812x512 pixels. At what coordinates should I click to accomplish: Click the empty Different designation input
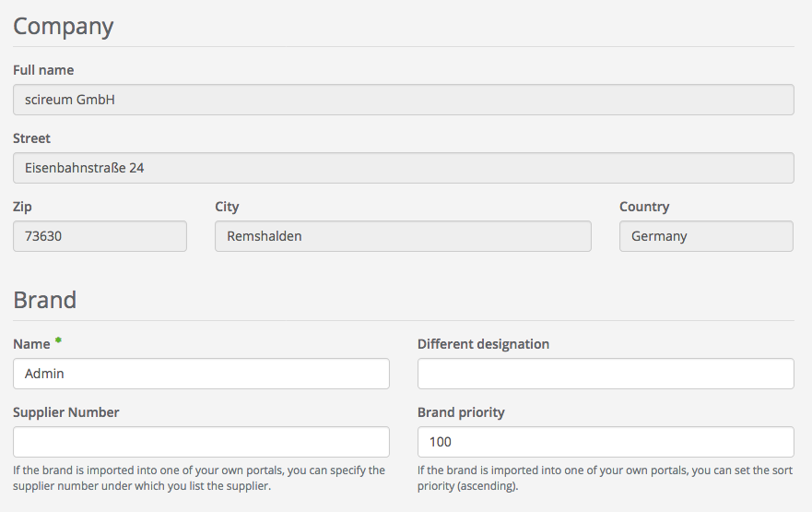(x=606, y=374)
